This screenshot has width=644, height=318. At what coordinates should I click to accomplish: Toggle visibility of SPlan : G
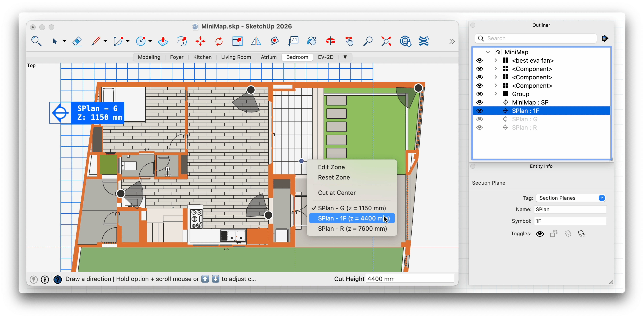479,119
